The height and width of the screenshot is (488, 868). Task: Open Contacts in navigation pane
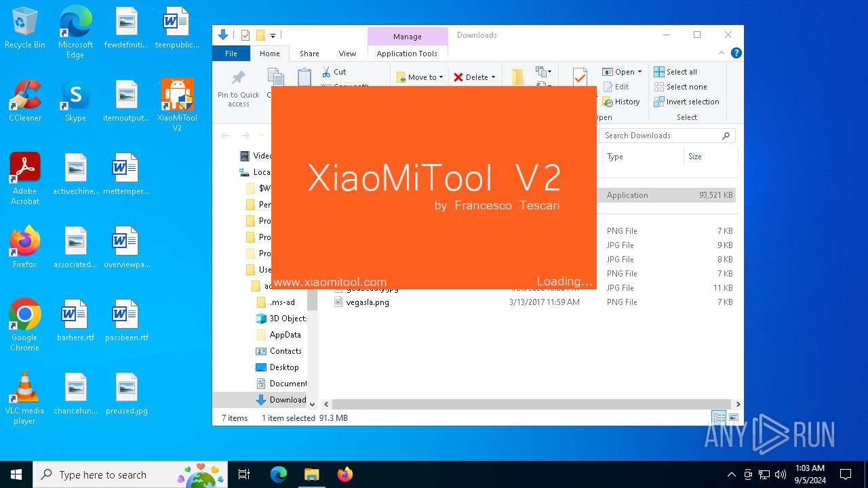tap(279, 351)
